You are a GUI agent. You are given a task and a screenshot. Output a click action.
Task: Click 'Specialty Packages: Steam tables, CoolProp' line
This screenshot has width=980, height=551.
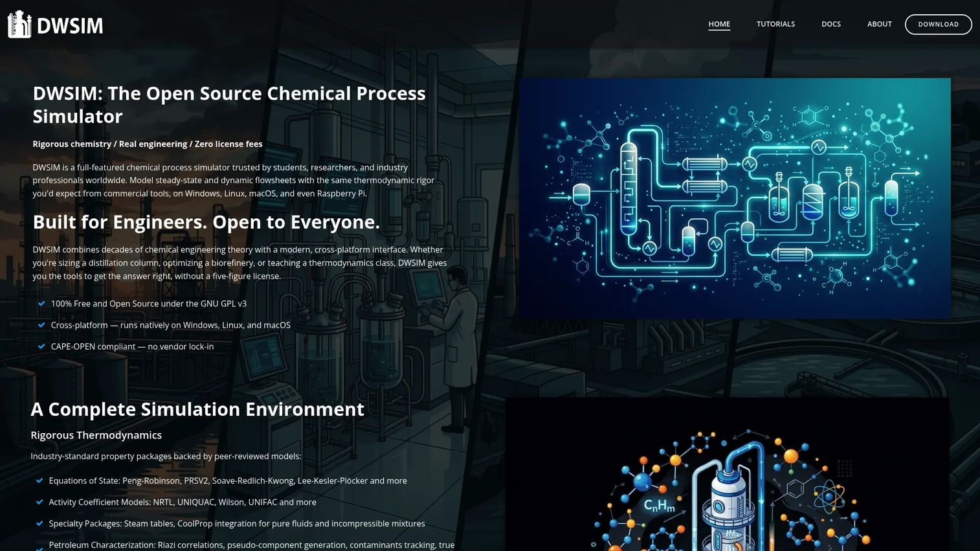point(237,523)
